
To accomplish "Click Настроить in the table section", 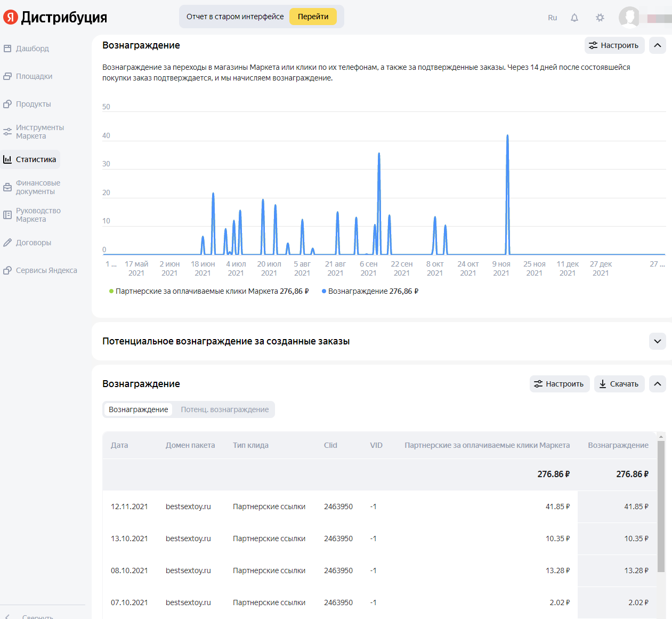I will [x=560, y=384].
